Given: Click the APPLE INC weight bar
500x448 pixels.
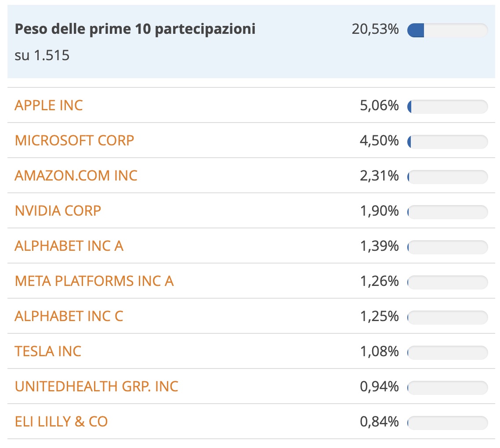Looking at the screenshot, I should (x=448, y=106).
